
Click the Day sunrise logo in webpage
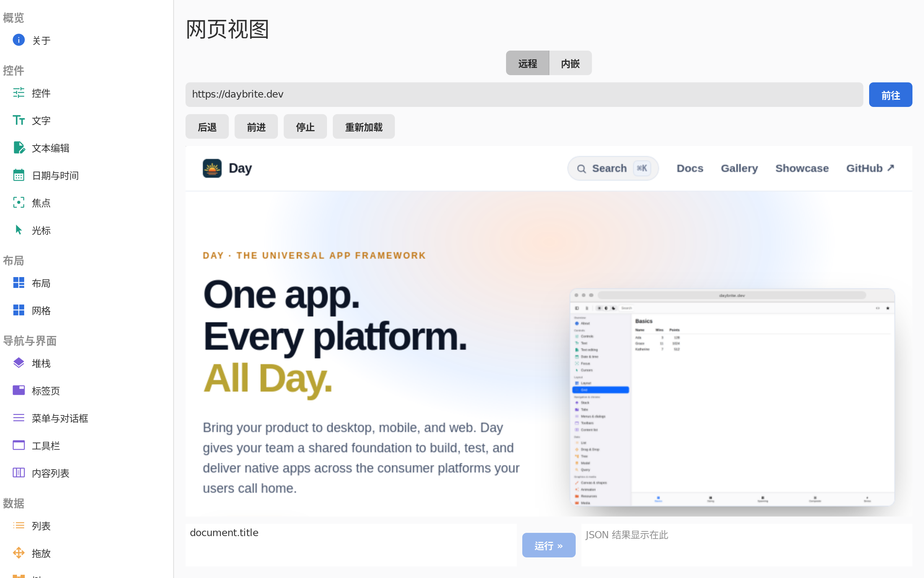point(212,168)
